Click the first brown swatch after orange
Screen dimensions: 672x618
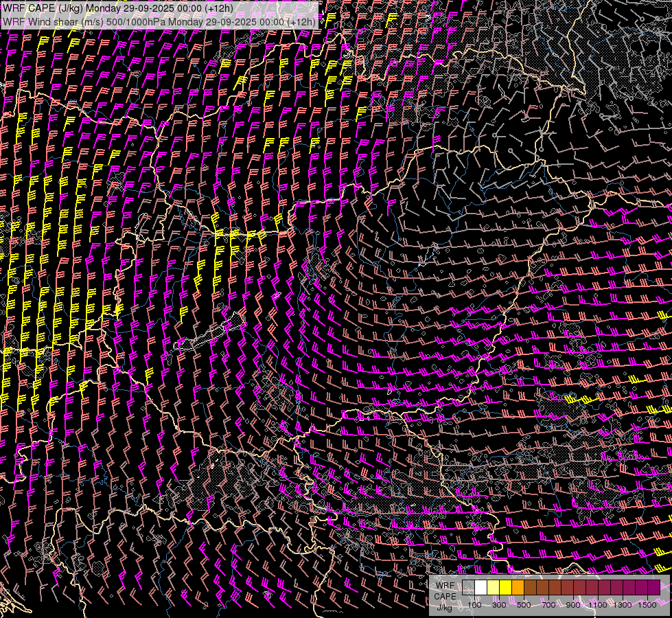(x=530, y=588)
